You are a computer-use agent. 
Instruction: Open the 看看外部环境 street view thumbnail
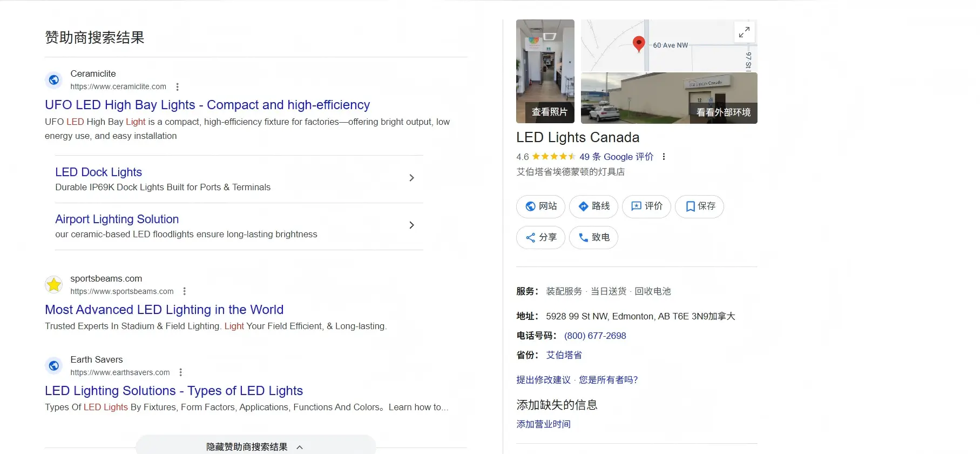point(669,98)
